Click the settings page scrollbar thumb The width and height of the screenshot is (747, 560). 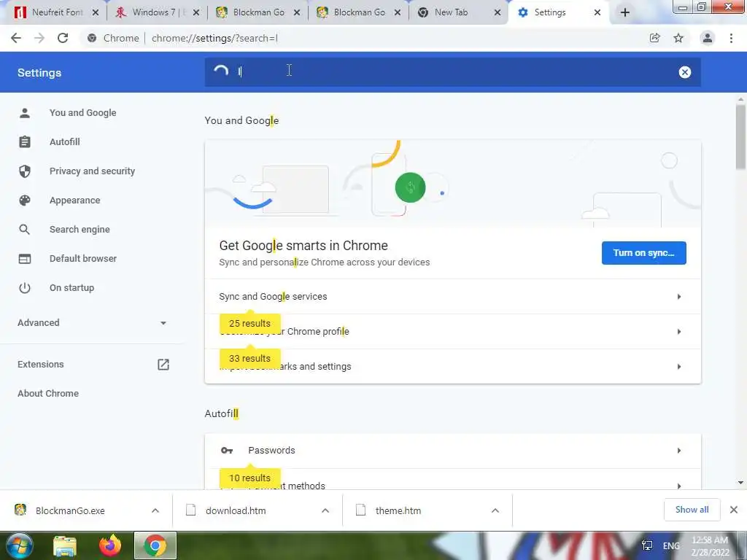(x=740, y=137)
